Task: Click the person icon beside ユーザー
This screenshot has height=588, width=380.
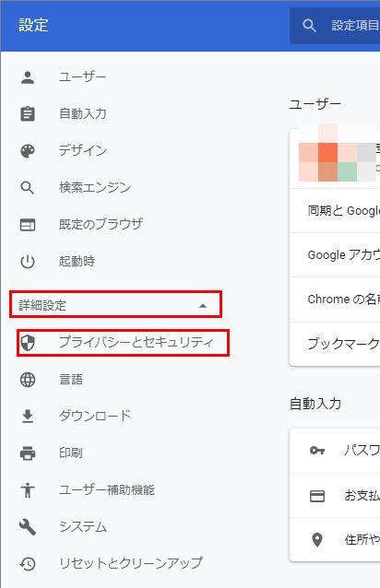Action: pos(28,77)
